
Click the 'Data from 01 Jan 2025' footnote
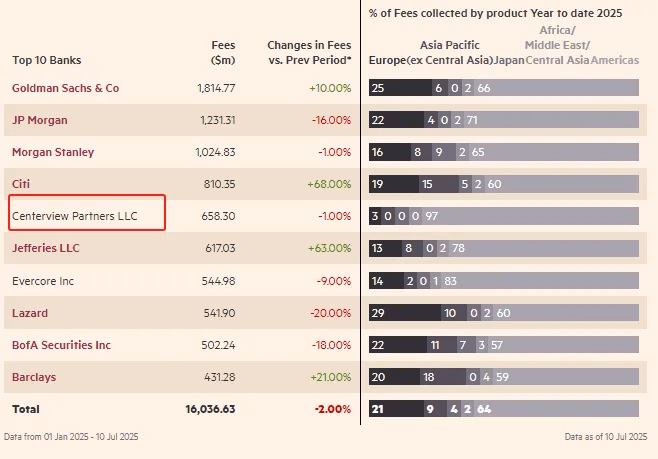pos(71,437)
